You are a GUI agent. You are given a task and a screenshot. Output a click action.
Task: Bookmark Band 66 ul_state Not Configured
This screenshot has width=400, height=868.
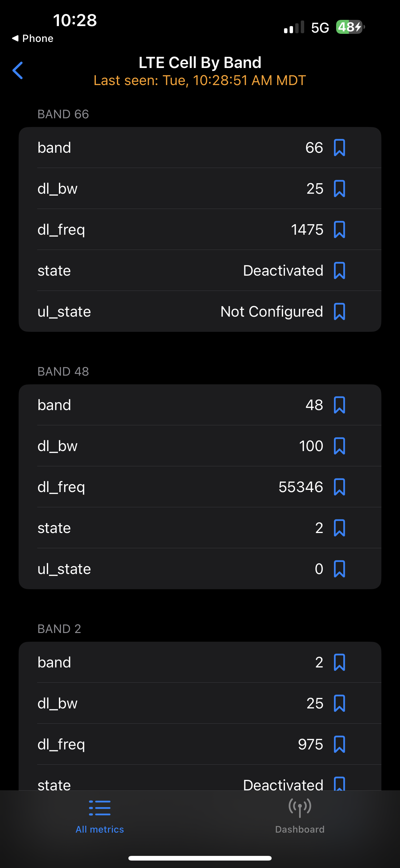(x=339, y=311)
